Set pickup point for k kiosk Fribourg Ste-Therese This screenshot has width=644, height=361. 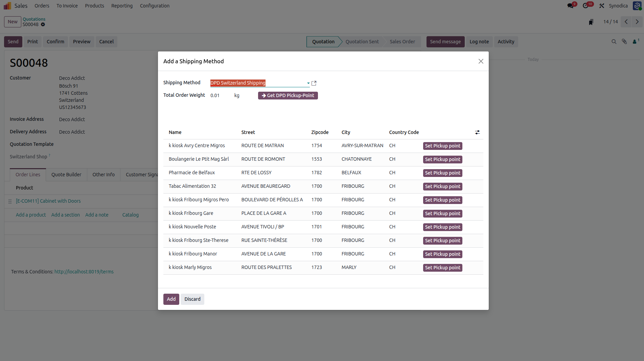(442, 241)
